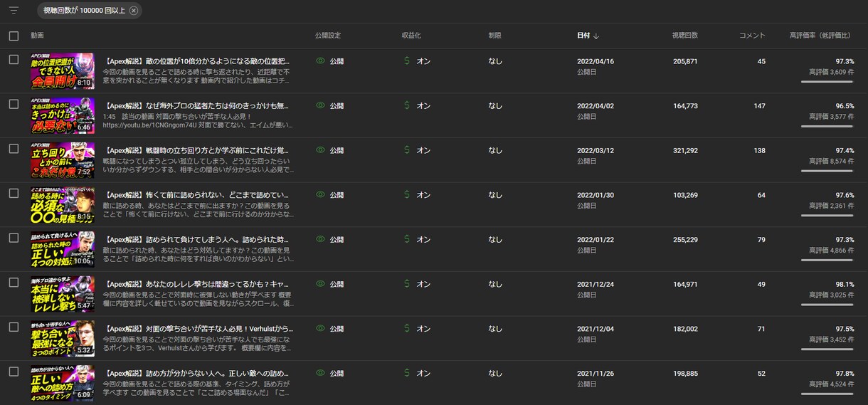Open thumbnail of the 6:46 duration video
The width and height of the screenshot is (868, 405).
pos(63,115)
